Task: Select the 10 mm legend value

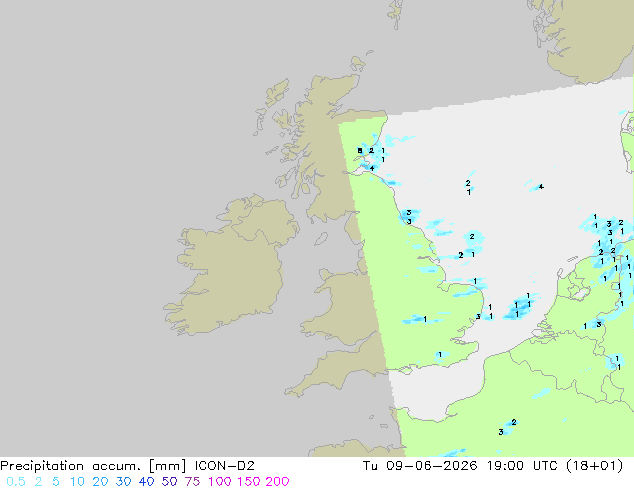Action: pyautogui.click(x=77, y=482)
